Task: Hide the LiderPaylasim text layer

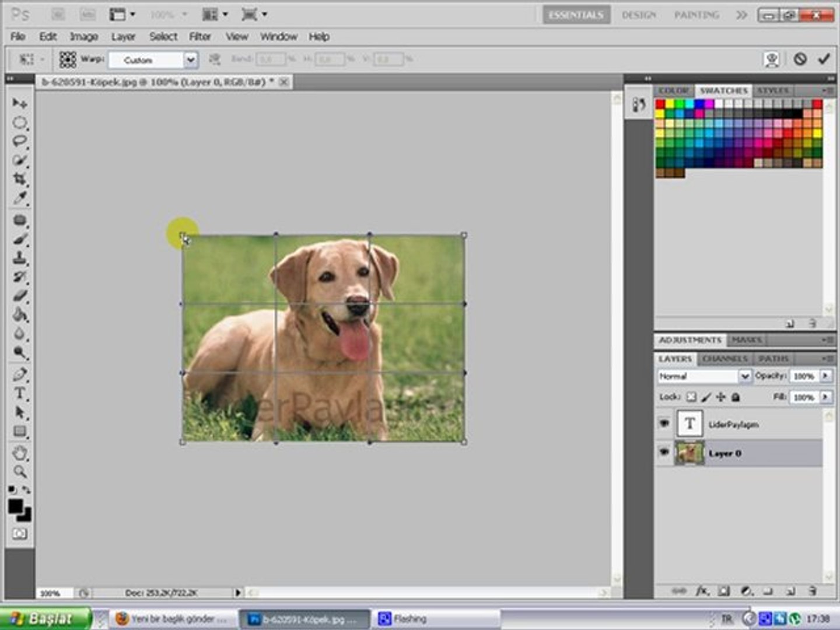Action: pos(664,423)
